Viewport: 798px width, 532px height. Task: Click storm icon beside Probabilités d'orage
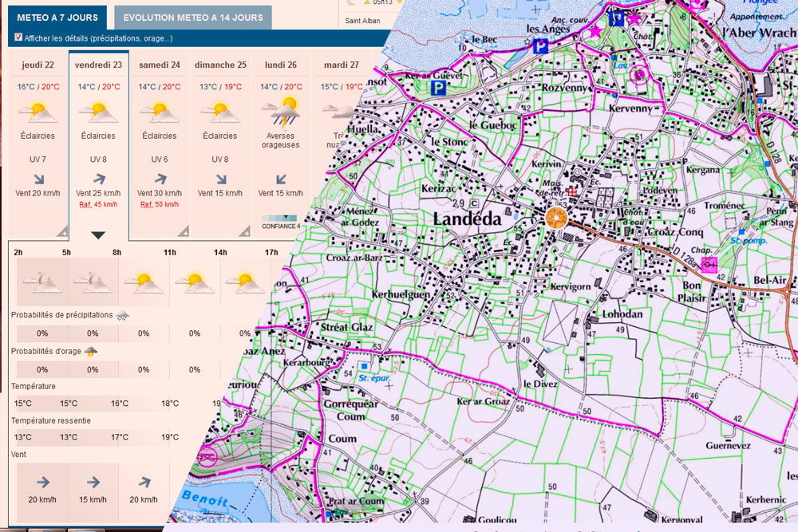click(x=91, y=352)
